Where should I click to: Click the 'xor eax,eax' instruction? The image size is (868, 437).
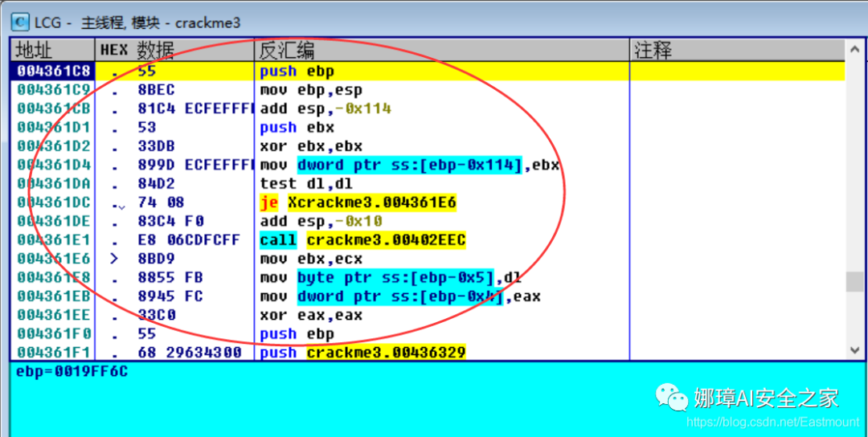coord(311,316)
